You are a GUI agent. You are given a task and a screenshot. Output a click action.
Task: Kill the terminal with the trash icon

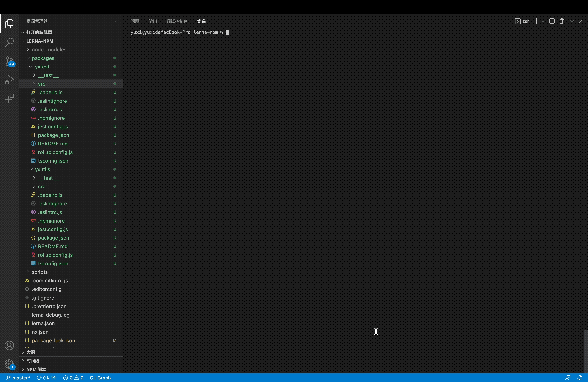(562, 21)
